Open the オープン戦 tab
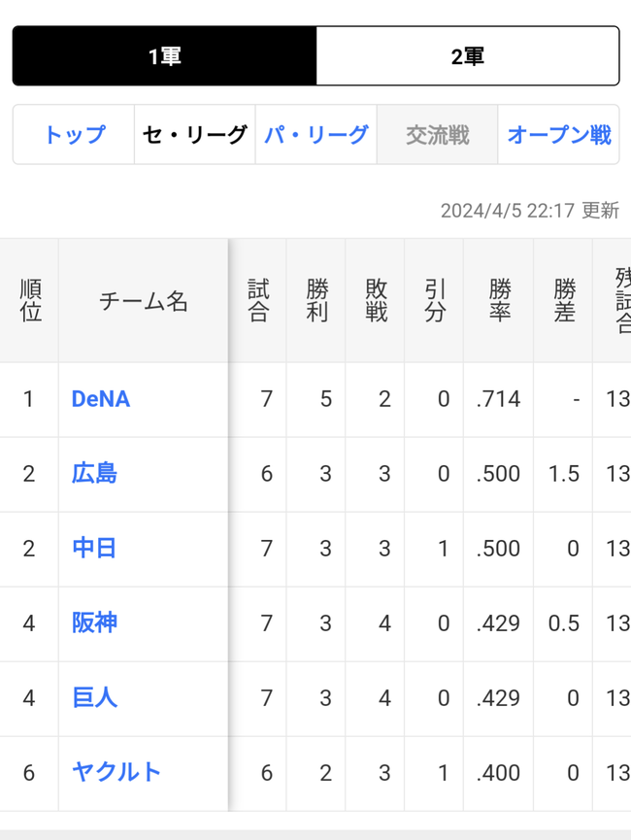 (x=558, y=135)
